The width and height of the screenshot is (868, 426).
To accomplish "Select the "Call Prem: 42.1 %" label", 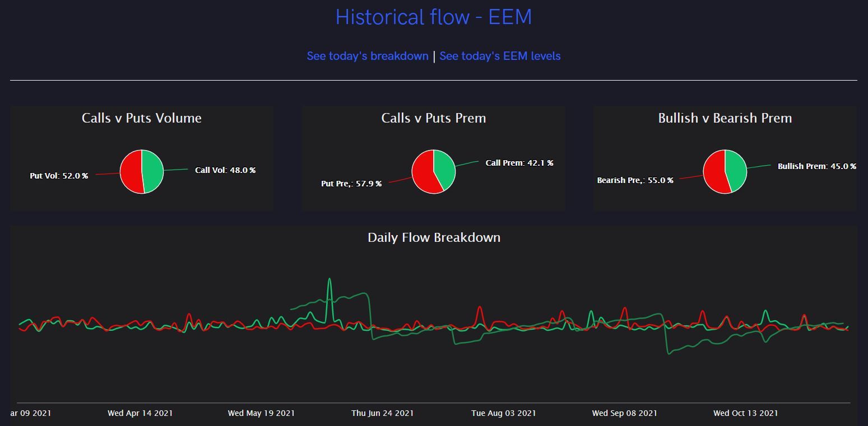I will tap(519, 163).
